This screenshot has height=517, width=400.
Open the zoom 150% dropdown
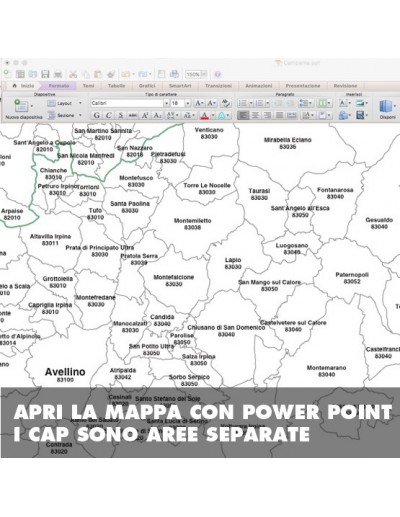(204, 74)
